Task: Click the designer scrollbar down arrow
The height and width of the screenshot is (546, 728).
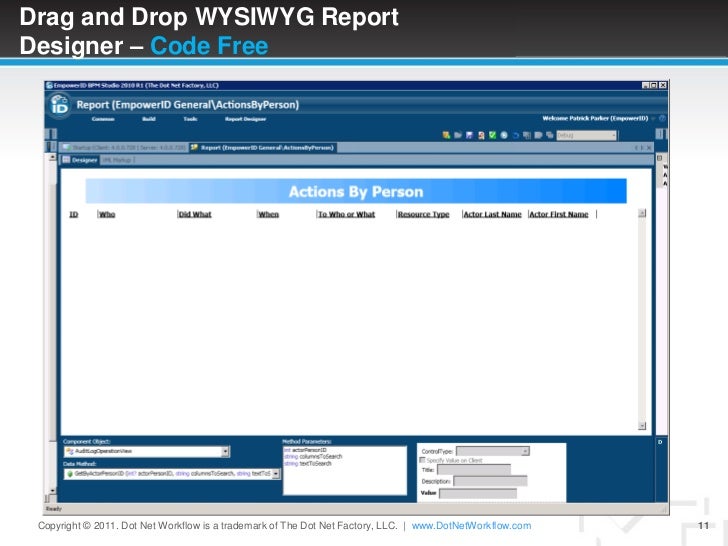Action: coord(642,426)
